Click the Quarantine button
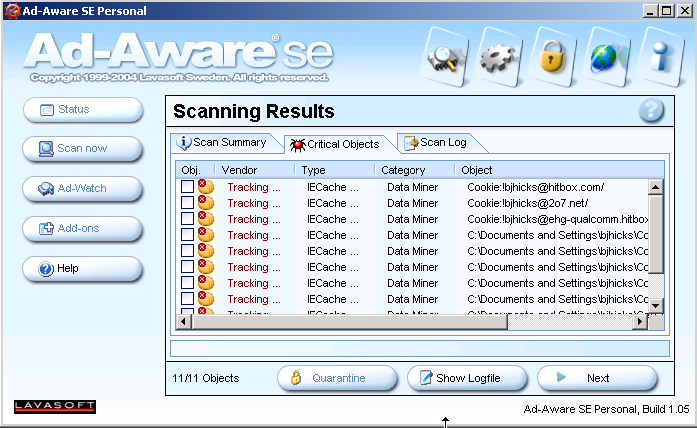This screenshot has width=697, height=428. (x=337, y=378)
